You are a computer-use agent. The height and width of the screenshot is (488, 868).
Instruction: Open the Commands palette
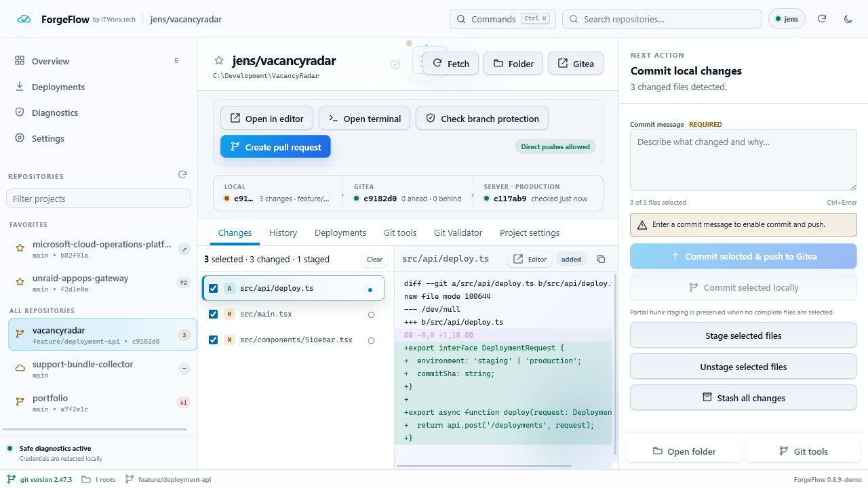[502, 19]
